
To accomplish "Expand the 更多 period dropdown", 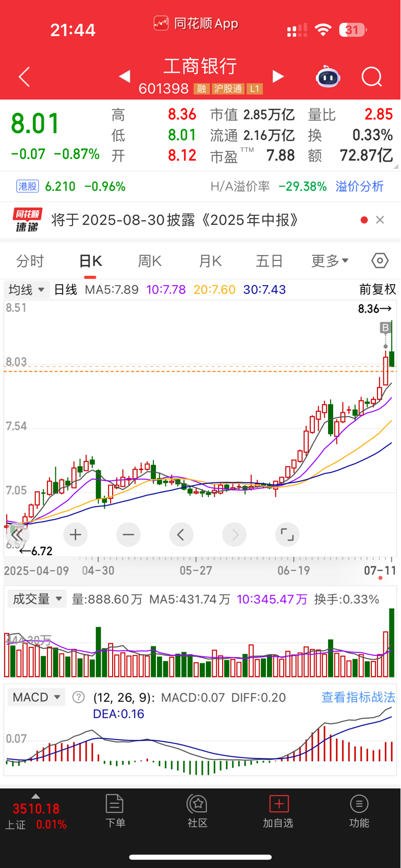I will pos(330,261).
